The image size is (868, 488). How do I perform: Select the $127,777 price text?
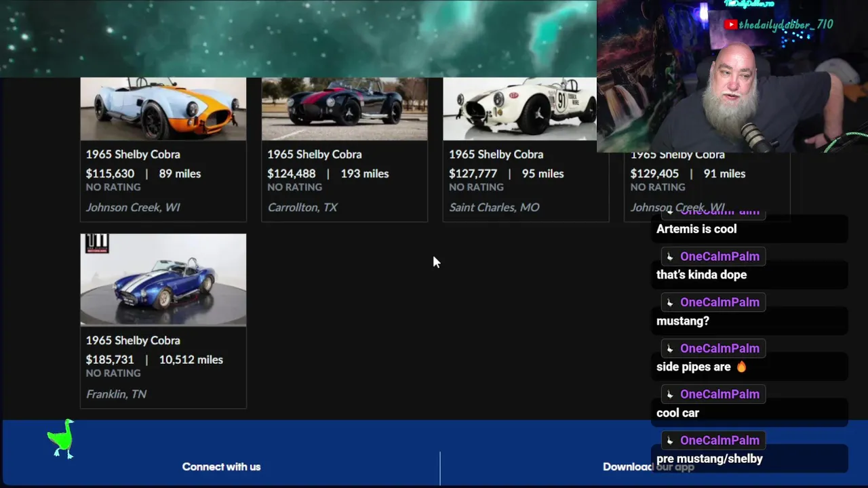click(x=473, y=174)
